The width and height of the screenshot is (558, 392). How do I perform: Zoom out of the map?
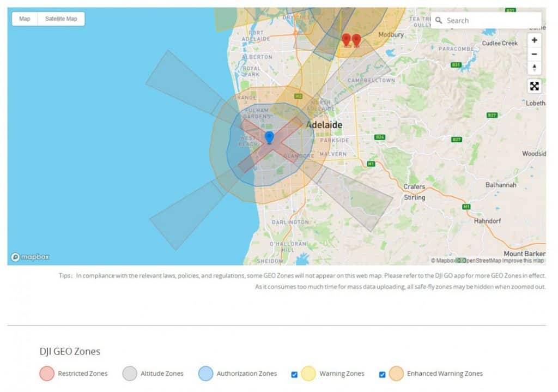pyautogui.click(x=534, y=54)
